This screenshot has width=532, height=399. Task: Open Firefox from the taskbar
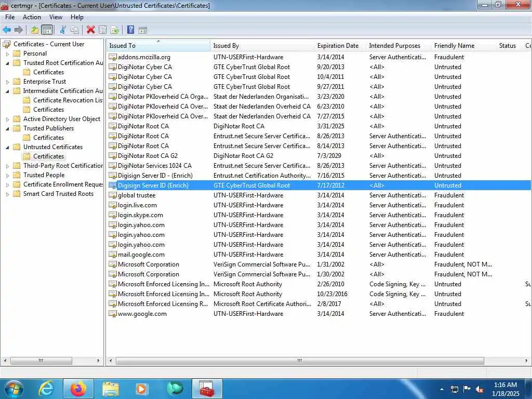point(78,389)
